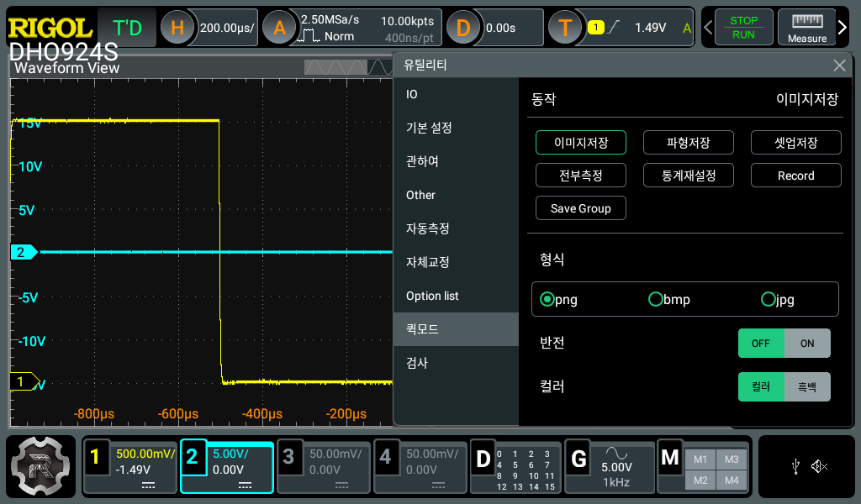
Task: Open channel 2 5.00V scale setting
Action: (230, 454)
